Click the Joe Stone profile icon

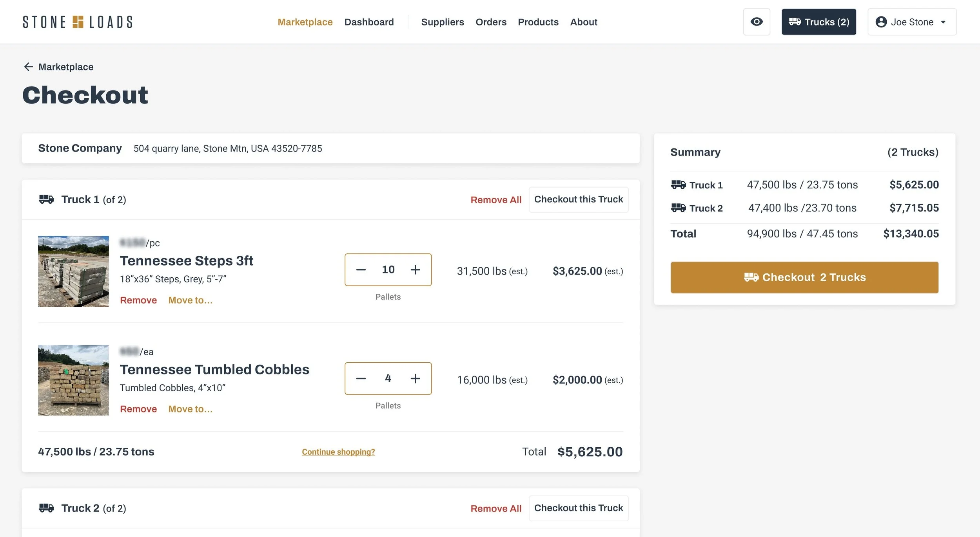pyautogui.click(x=881, y=22)
